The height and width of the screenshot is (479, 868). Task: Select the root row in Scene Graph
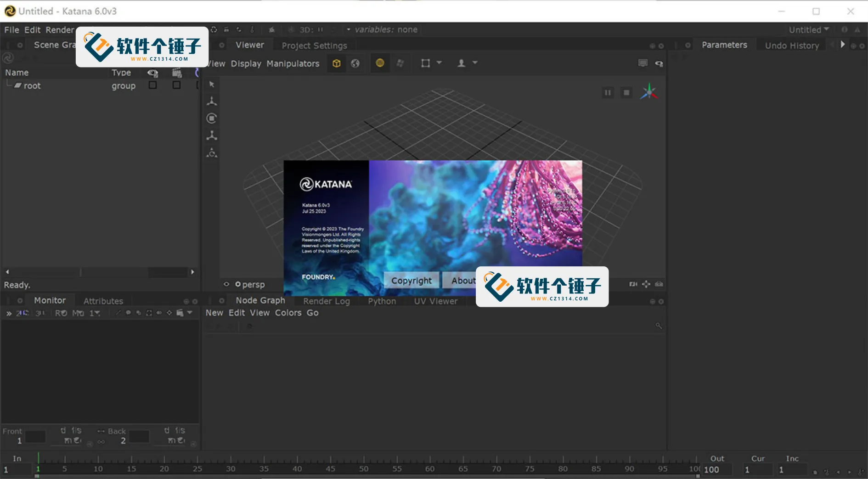coord(100,85)
